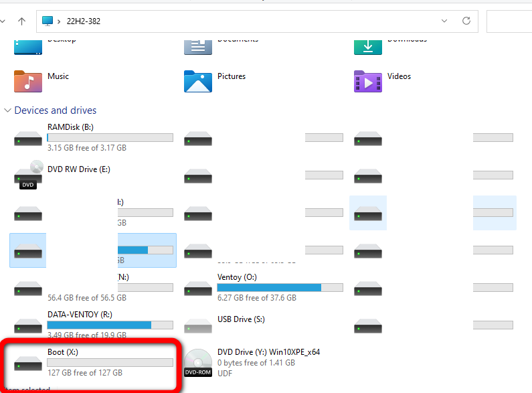Select the DATA-VENTOY (R:) drive icon
The height and width of the screenshot is (393, 532).
[28, 326]
